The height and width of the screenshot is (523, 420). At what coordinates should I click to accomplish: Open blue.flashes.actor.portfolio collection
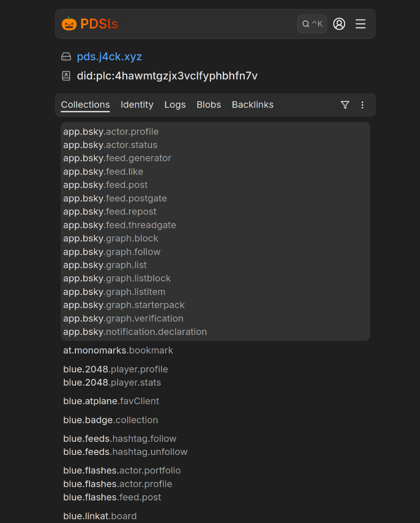[x=122, y=471]
